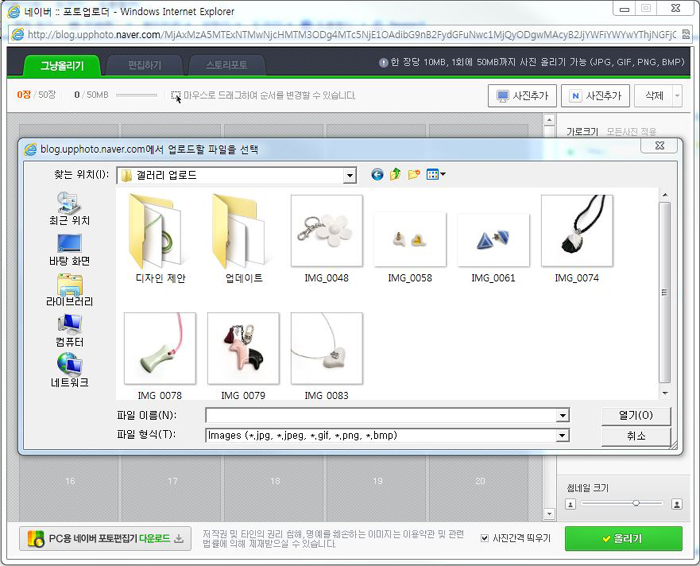Click the browser address bar URL
The height and width of the screenshot is (566, 700).
click(x=352, y=34)
